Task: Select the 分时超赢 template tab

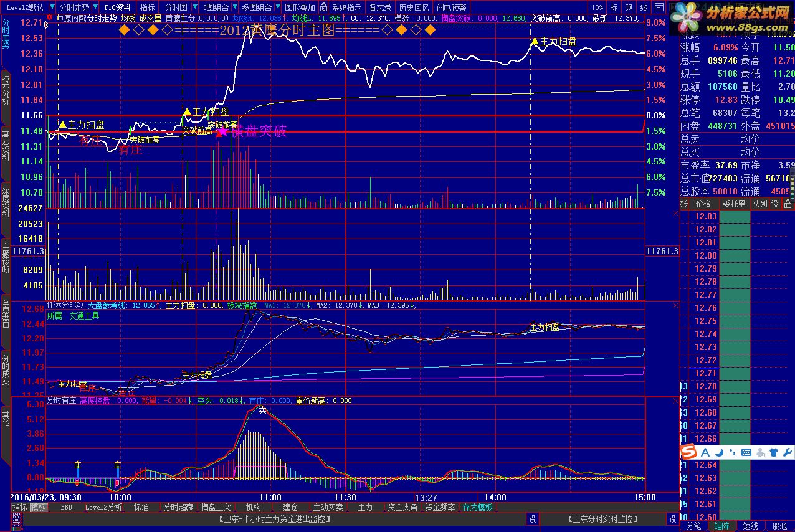Action: point(179,508)
